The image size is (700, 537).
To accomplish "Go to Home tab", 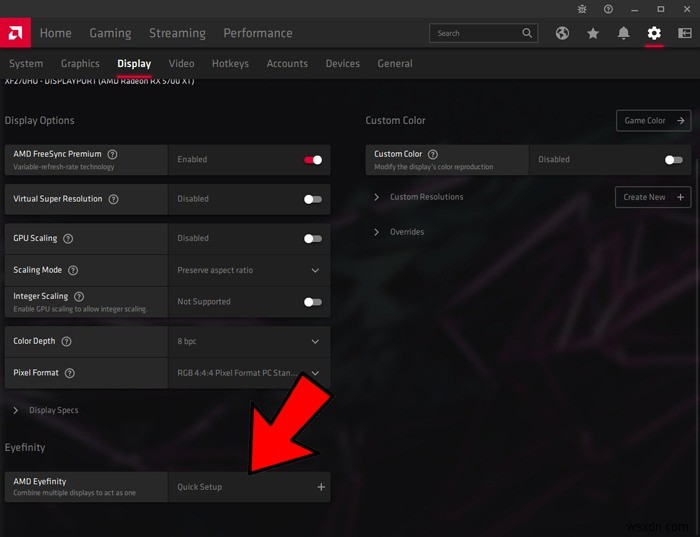I will click(55, 33).
